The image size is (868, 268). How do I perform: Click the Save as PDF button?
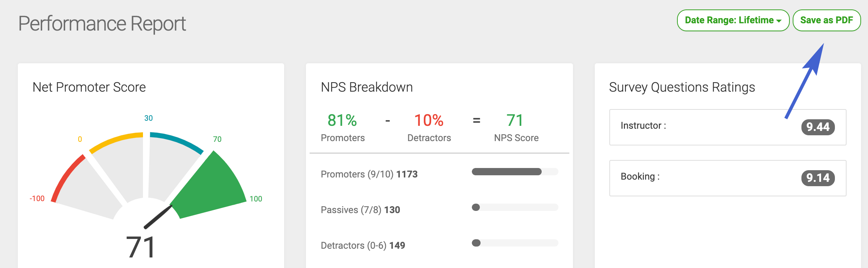pos(827,20)
